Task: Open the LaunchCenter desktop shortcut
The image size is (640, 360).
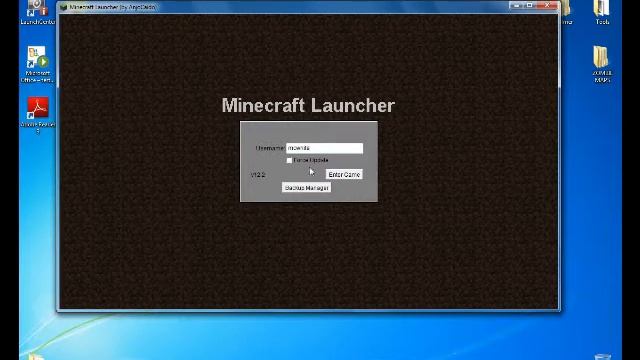Action: click(37, 12)
